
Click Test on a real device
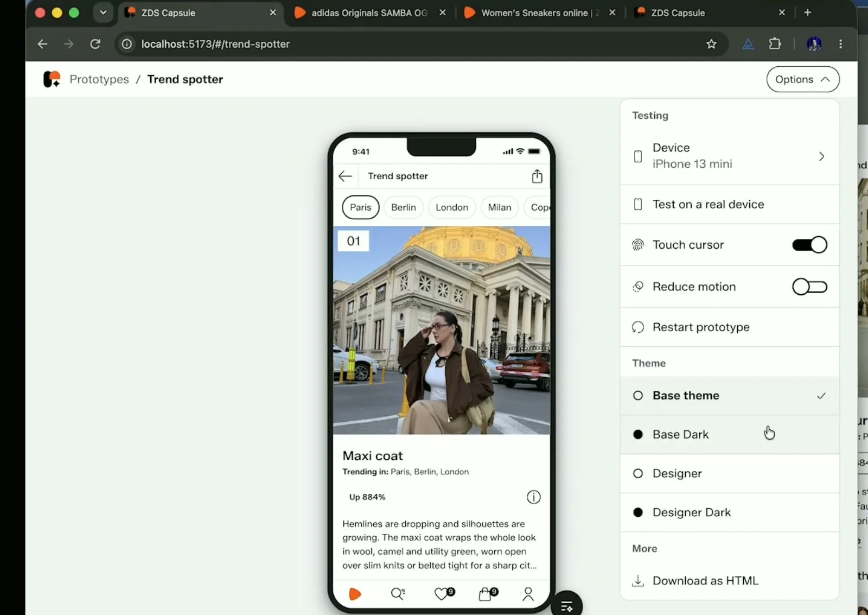pyautogui.click(x=730, y=204)
